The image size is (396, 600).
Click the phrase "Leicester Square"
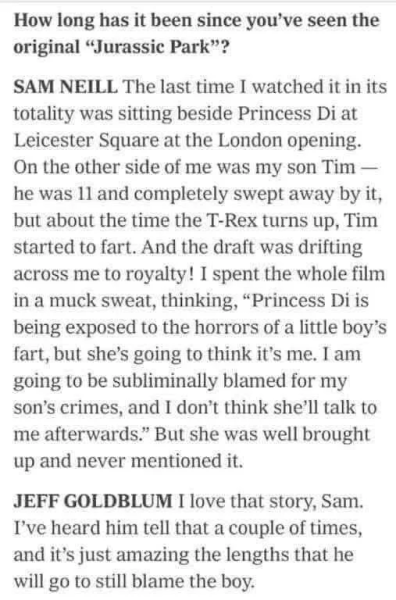point(86,141)
